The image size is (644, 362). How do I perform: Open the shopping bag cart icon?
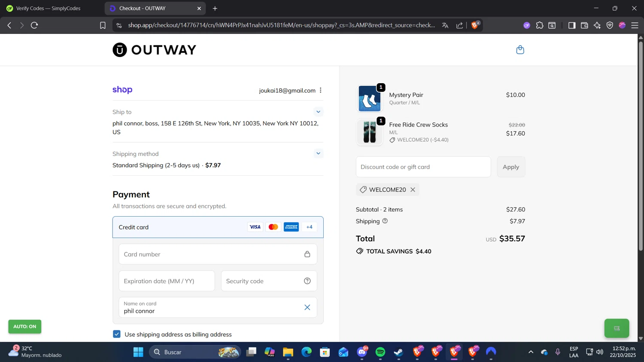(520, 50)
